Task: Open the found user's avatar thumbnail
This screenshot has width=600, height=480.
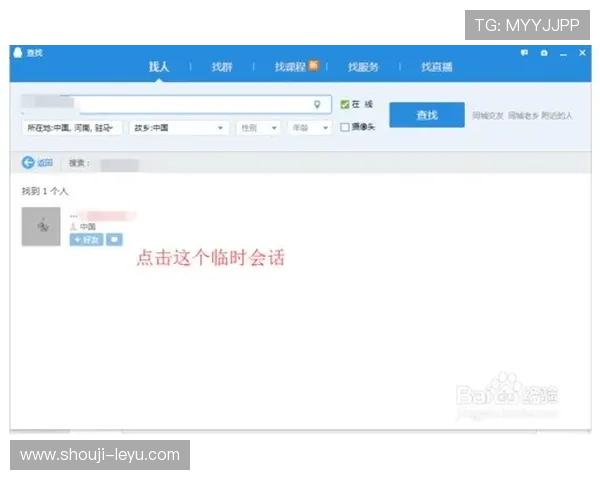Action: tap(41, 226)
